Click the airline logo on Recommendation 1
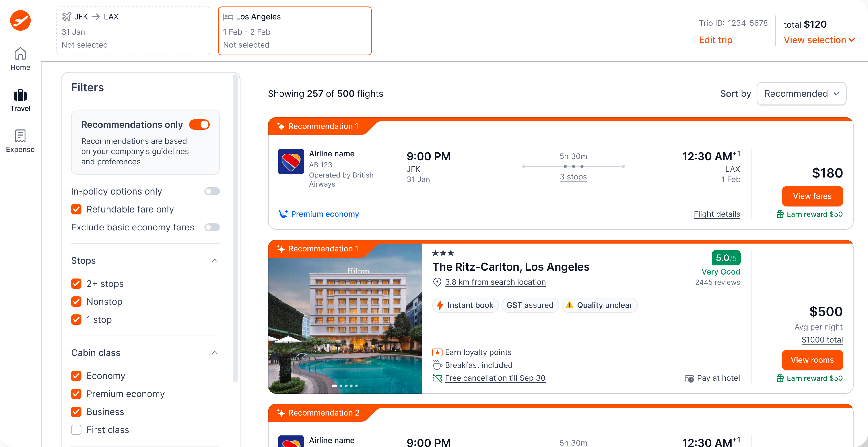The width and height of the screenshot is (868, 447). tap(291, 162)
